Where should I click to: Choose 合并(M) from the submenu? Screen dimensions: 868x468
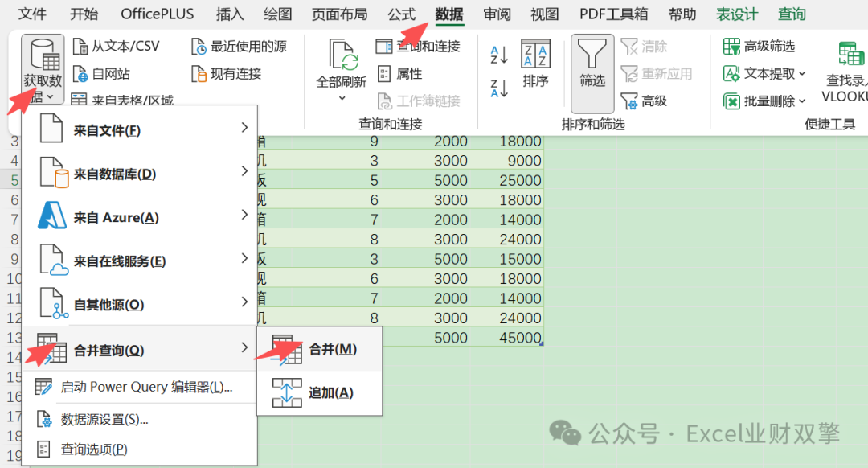tap(319, 350)
